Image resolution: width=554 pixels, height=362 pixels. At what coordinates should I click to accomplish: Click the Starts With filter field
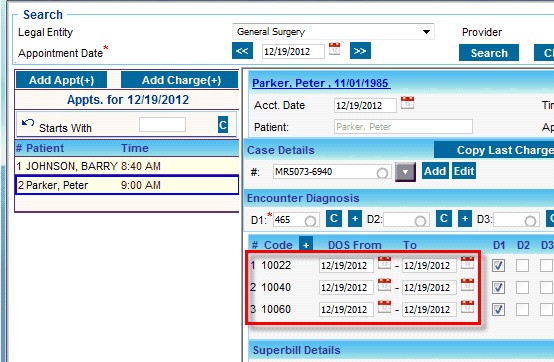tap(162, 125)
